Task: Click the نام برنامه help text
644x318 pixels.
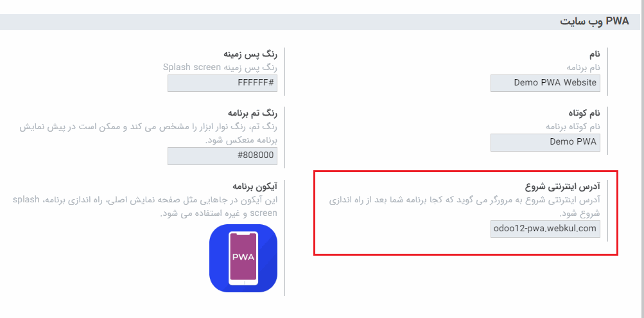Action: coord(583,67)
